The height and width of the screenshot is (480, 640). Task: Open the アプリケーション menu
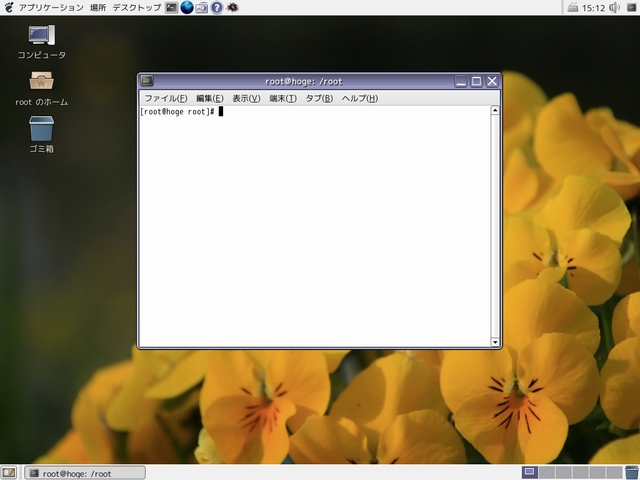point(51,7)
